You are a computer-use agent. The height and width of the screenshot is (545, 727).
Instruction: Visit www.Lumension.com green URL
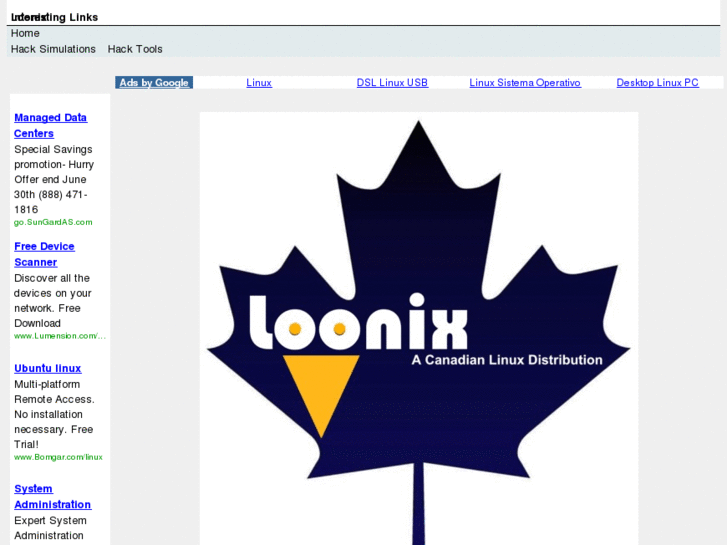pyautogui.click(x=60, y=336)
